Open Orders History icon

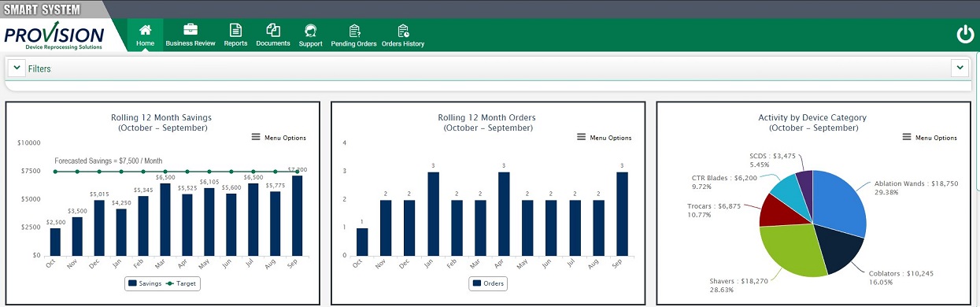click(x=403, y=31)
